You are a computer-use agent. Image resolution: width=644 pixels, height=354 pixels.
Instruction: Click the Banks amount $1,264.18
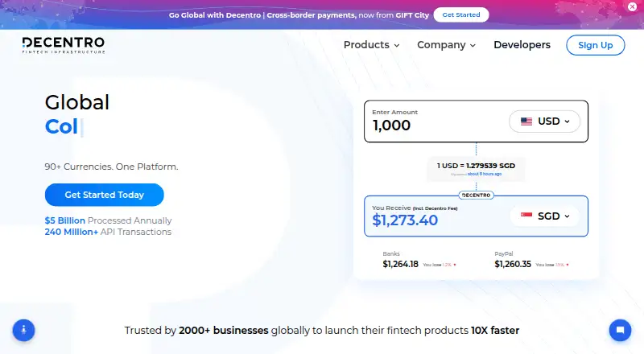pos(400,264)
